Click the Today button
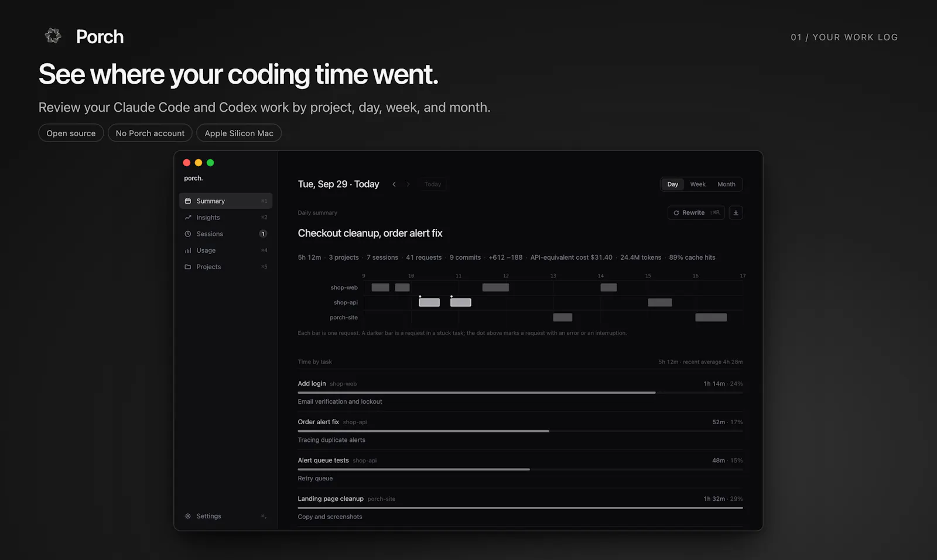937x560 pixels. [433, 184]
